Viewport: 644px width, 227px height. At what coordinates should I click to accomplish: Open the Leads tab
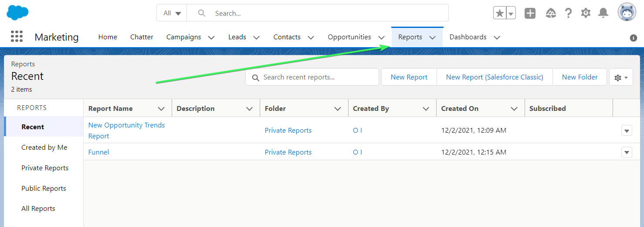(237, 37)
